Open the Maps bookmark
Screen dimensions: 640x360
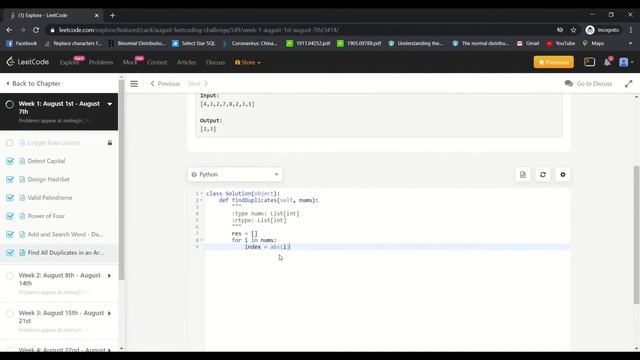593,43
